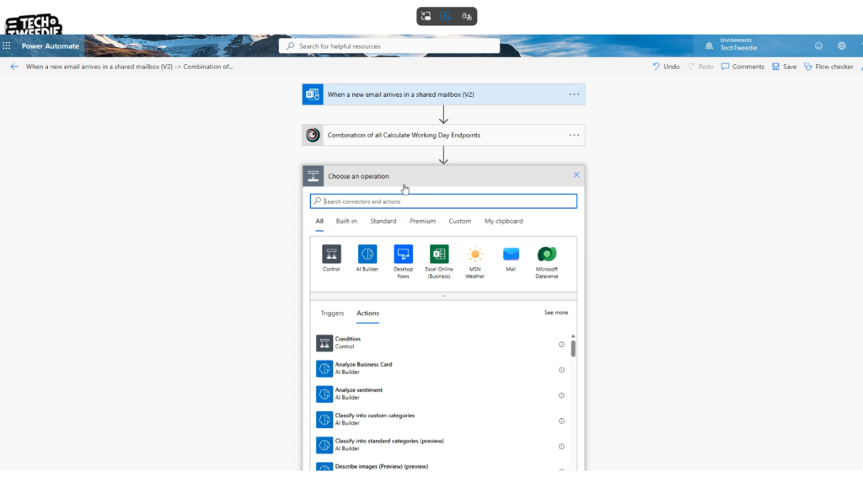Select the Analyze sentiment action
863x504 pixels.
[x=358, y=394]
